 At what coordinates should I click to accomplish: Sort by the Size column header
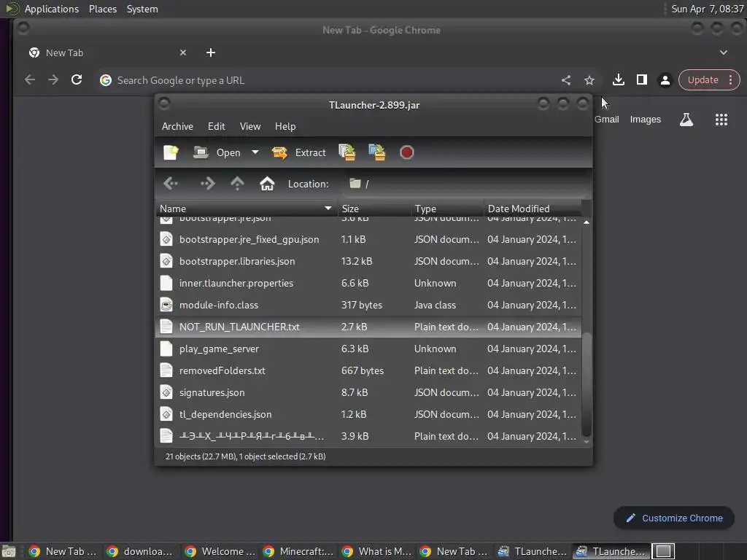point(374,209)
